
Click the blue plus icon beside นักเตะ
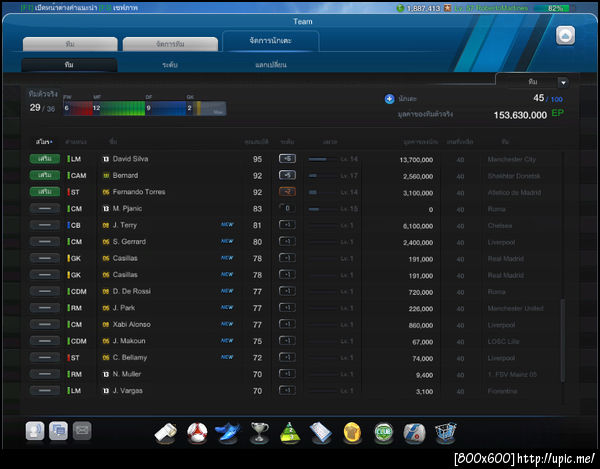point(389,99)
